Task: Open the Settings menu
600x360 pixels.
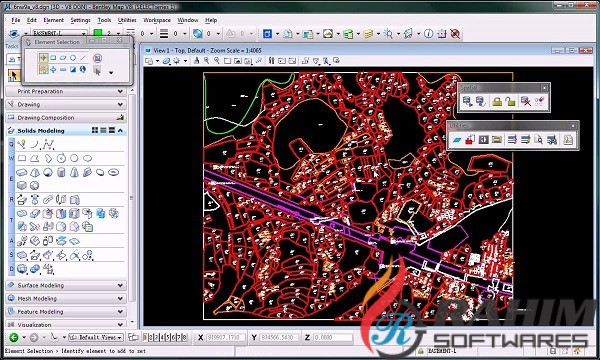Action: point(80,20)
